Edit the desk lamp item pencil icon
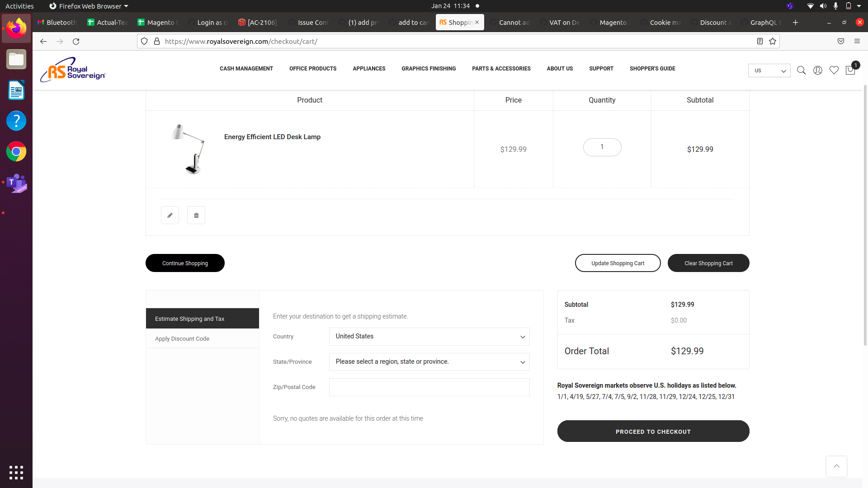The width and height of the screenshot is (868, 488). tap(170, 215)
